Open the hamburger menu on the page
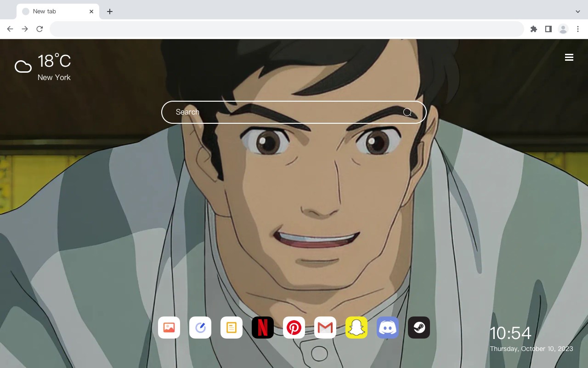Image resolution: width=588 pixels, height=368 pixels. pos(569,57)
